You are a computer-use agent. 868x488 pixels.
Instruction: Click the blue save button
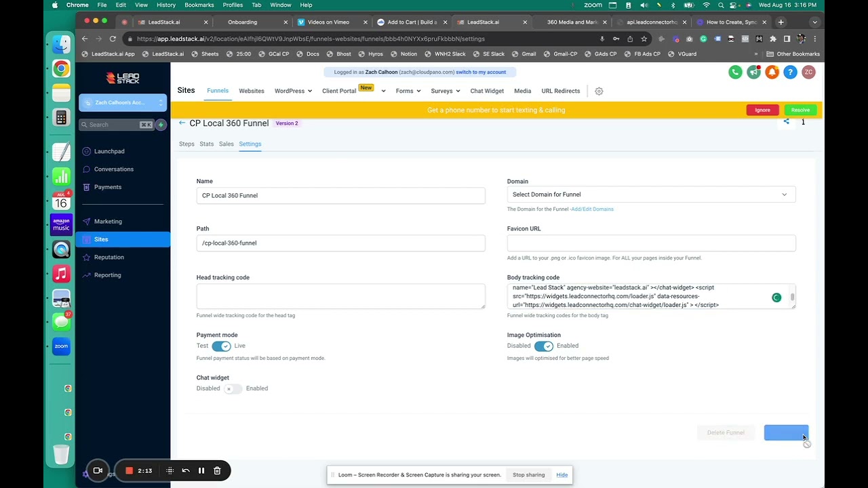tap(786, 432)
